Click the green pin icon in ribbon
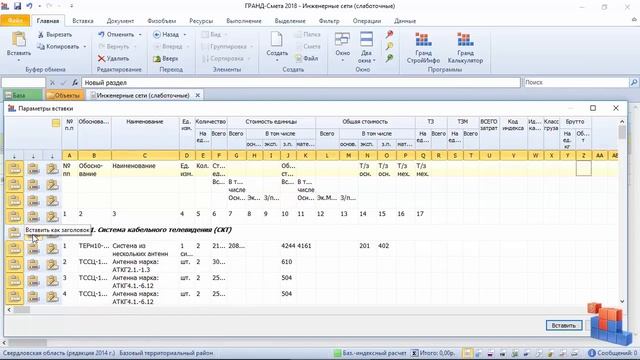 [x=389, y=58]
